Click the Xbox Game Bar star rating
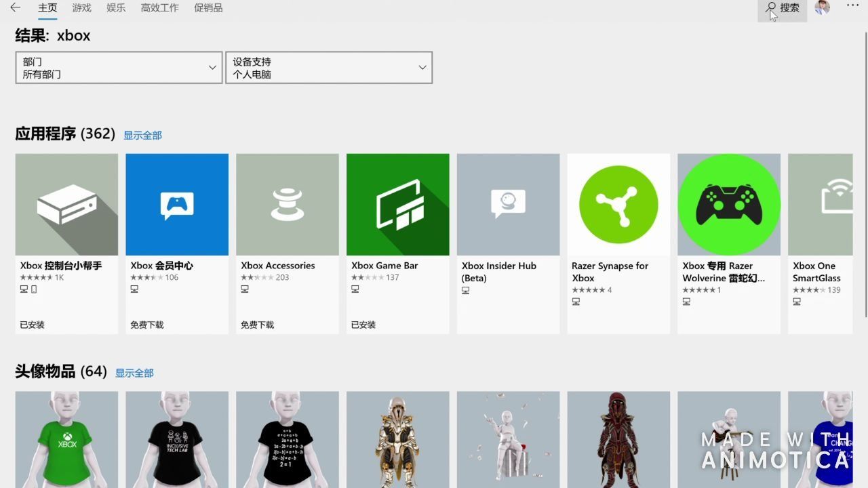This screenshot has width=868, height=488. tap(368, 278)
